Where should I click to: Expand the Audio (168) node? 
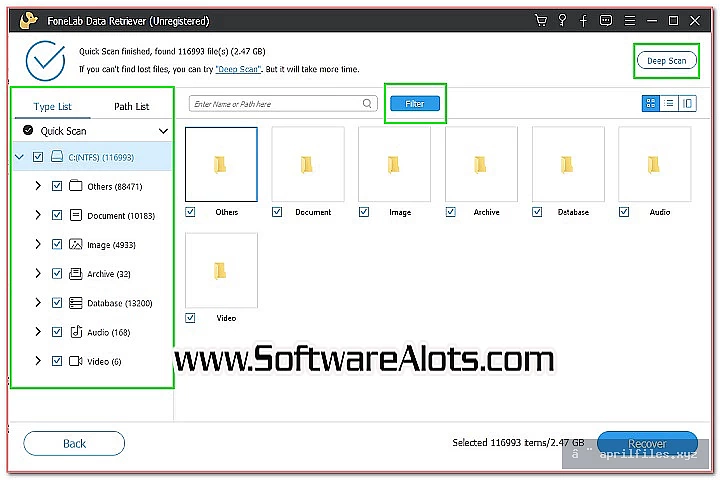pos(38,332)
